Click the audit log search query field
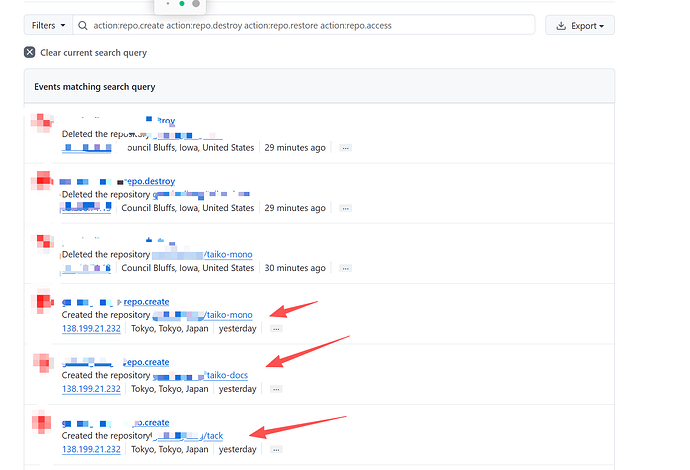Screen dimensions: 690x470 (x=304, y=26)
